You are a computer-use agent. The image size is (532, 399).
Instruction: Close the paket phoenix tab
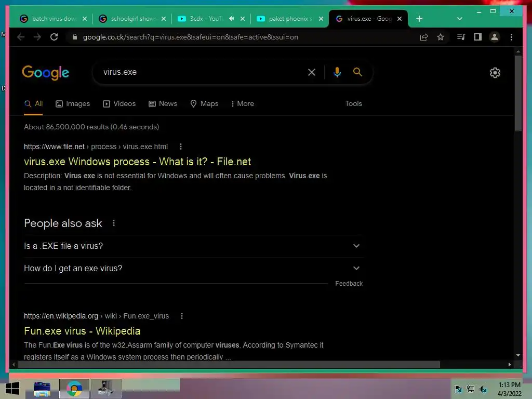point(321,19)
